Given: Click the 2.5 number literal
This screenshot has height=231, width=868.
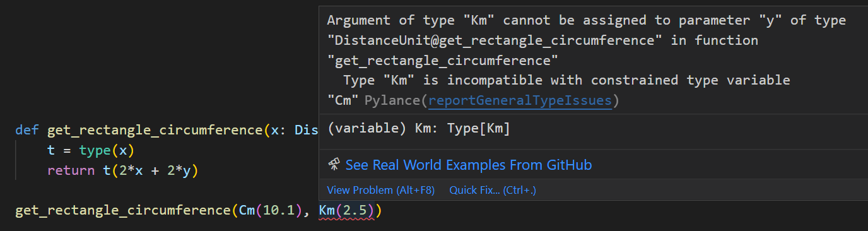Looking at the screenshot, I should pyautogui.click(x=355, y=210).
